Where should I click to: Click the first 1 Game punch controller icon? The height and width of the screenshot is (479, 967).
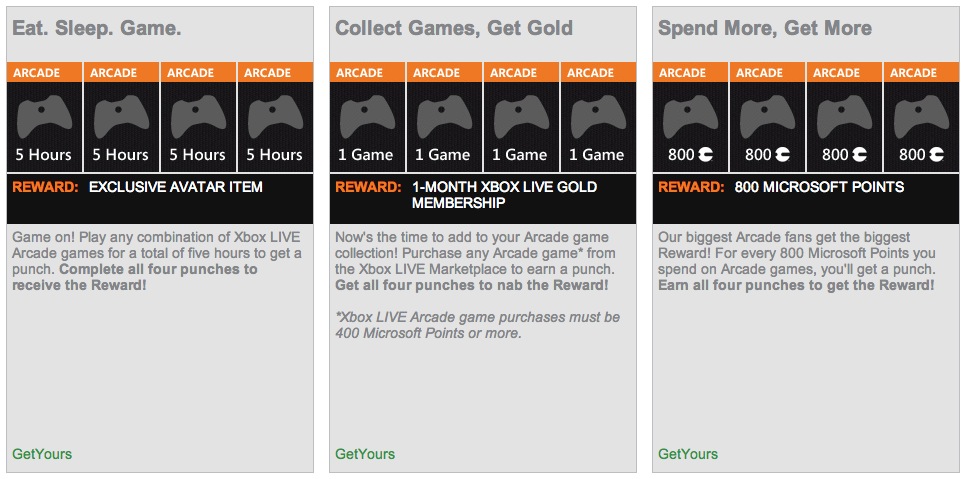click(x=367, y=116)
